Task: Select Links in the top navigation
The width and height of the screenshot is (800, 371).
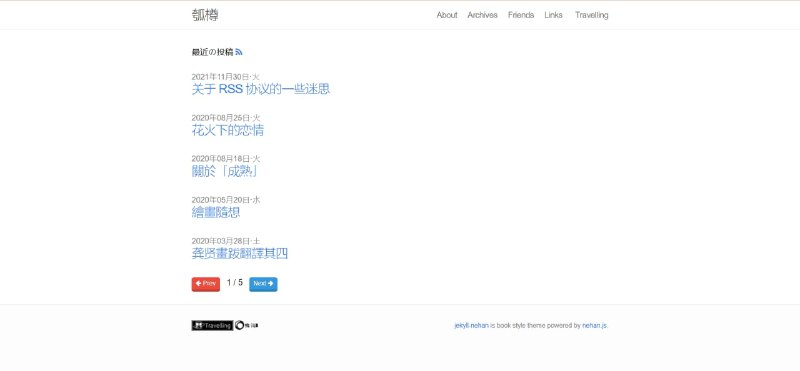Action: 553,15
